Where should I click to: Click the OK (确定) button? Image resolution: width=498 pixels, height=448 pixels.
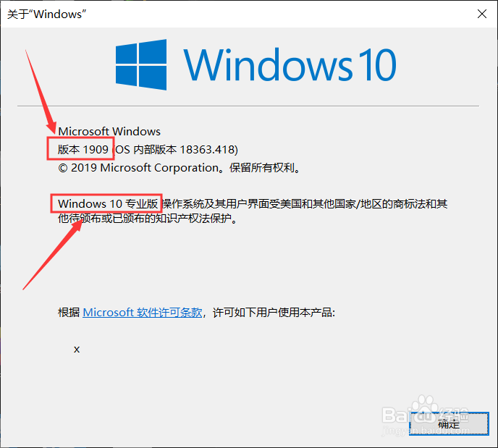click(x=449, y=423)
